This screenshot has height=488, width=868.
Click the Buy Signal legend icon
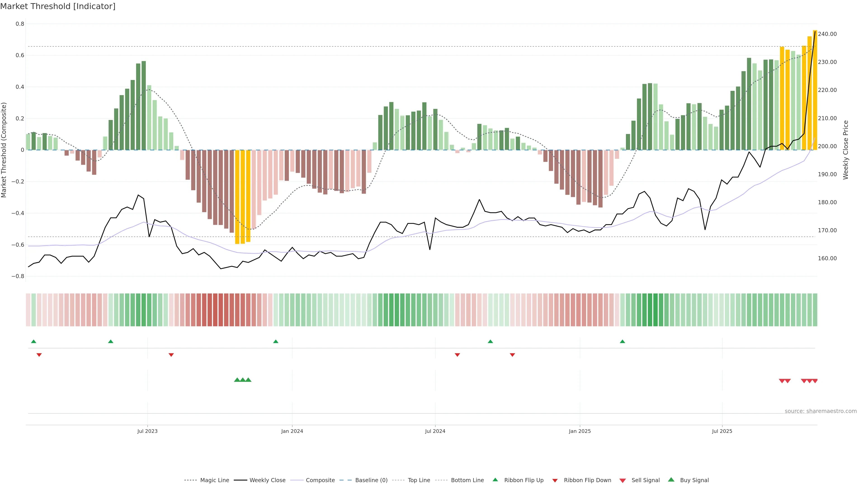pyautogui.click(x=671, y=480)
